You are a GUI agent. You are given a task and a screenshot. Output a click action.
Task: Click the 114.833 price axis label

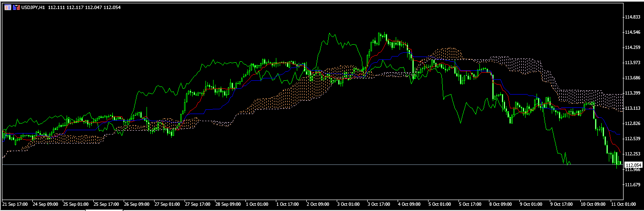[633, 17]
